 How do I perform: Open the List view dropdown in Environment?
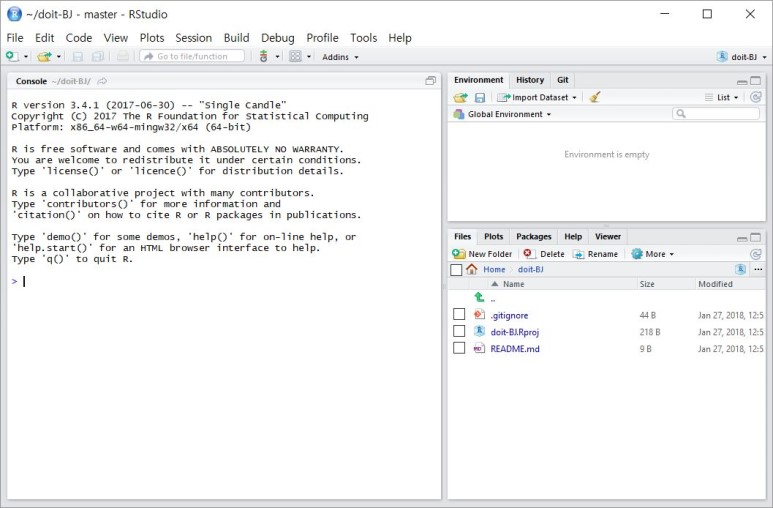pos(722,98)
